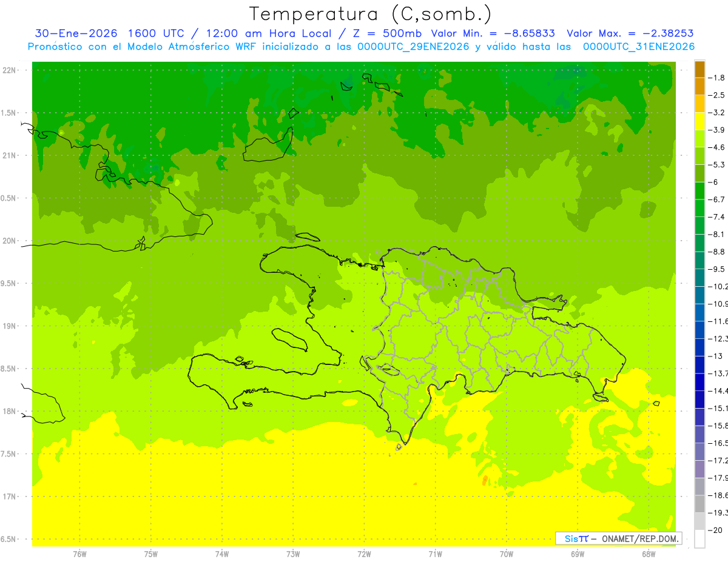
Task: Click the '-3.2' colorbar value
Action: click(x=716, y=113)
